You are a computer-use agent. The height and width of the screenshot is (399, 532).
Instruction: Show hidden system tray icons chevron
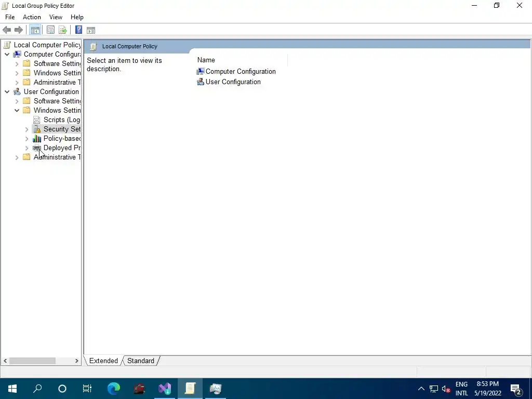pos(421,389)
